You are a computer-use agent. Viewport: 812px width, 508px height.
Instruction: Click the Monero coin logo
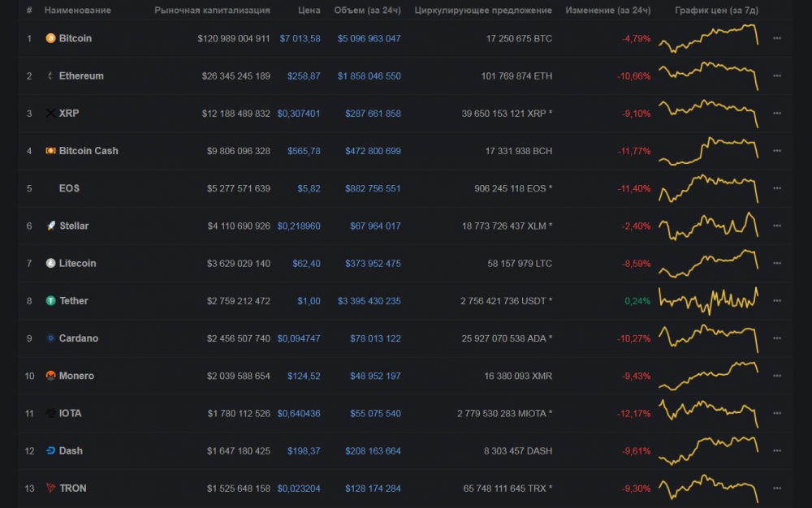coord(50,376)
